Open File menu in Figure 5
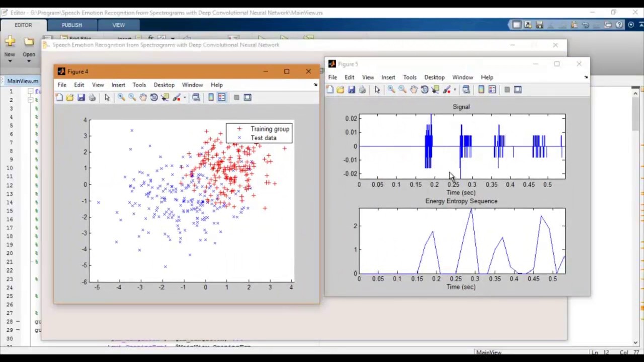Viewport: 644px width, 362px height. click(333, 77)
